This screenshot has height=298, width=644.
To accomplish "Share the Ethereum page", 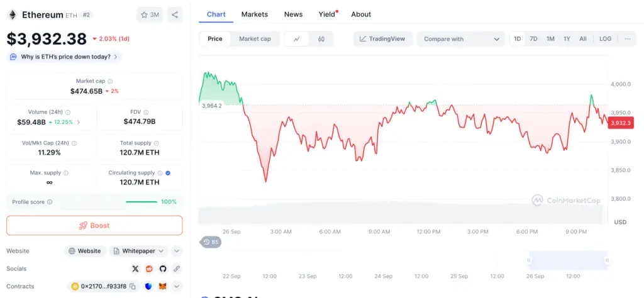I will (x=175, y=15).
